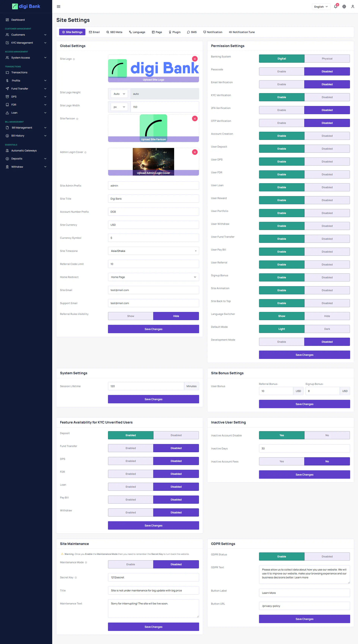Remove site logo with red X
The height and width of the screenshot is (644, 358).
coord(195,59)
